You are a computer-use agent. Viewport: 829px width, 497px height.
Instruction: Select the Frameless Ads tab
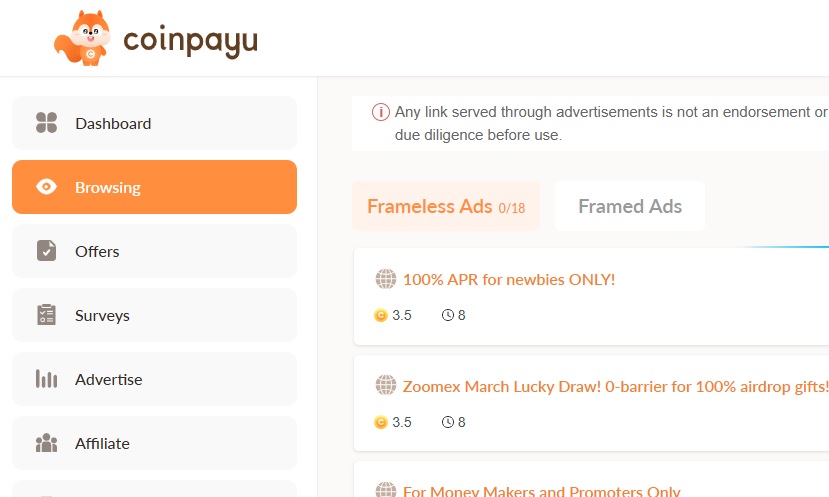point(446,206)
